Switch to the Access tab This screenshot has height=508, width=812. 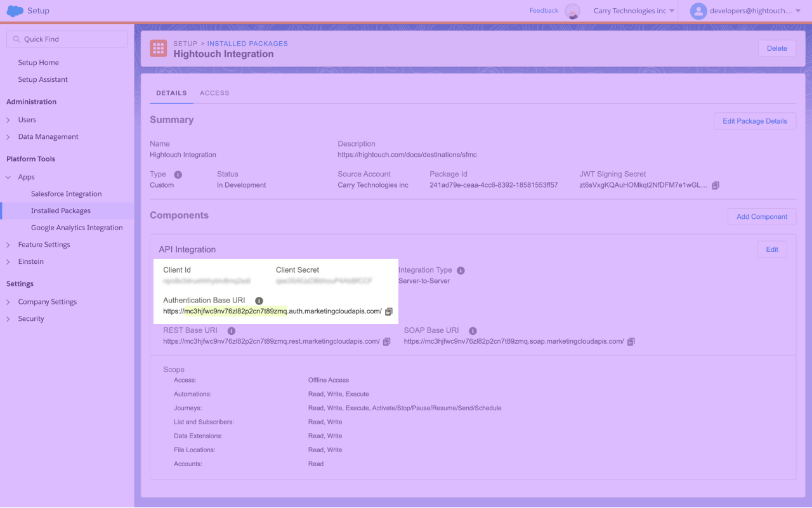tap(214, 93)
